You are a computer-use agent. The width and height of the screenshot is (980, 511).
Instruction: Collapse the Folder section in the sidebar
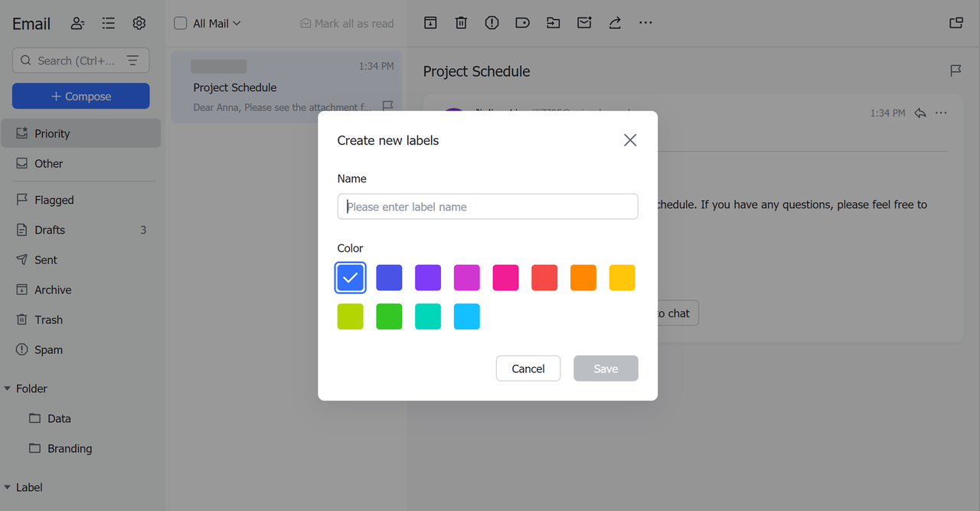[x=8, y=388]
